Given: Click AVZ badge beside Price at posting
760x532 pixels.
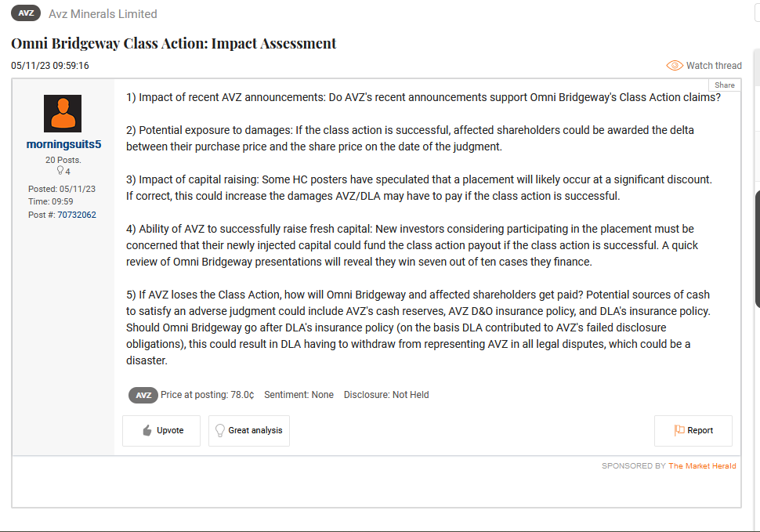Looking at the screenshot, I should click(143, 396).
